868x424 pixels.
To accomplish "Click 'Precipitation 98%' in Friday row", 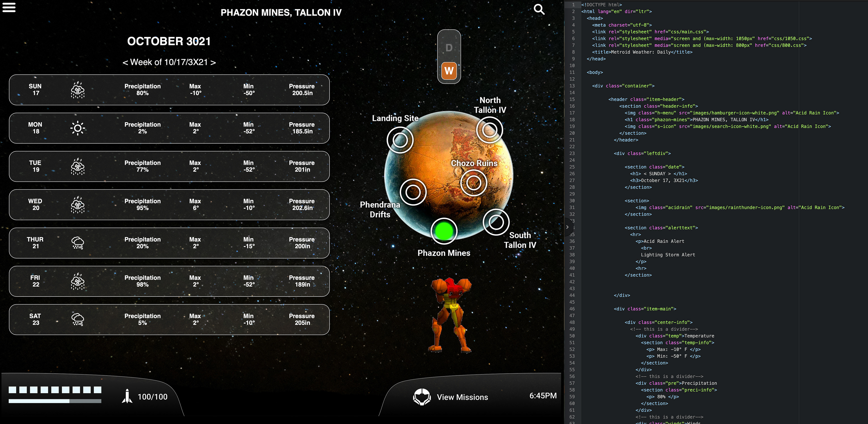I will [143, 281].
